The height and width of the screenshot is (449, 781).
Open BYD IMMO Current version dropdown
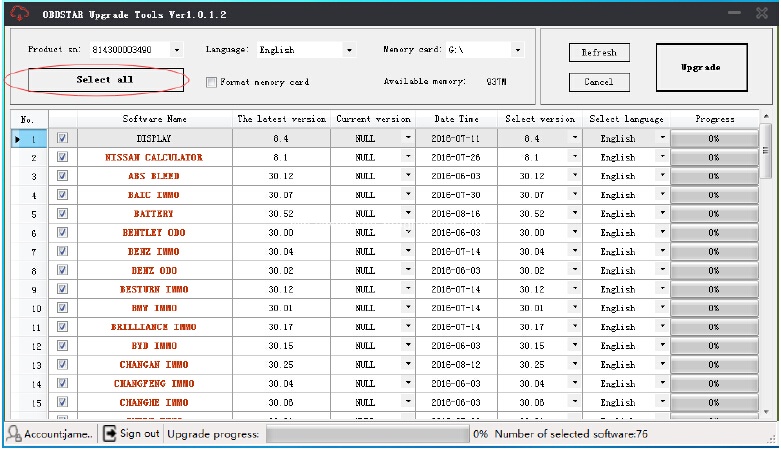click(408, 345)
